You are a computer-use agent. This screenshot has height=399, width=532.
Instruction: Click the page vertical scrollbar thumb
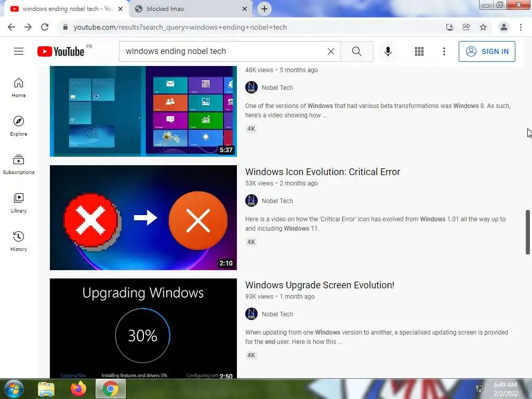(528, 232)
